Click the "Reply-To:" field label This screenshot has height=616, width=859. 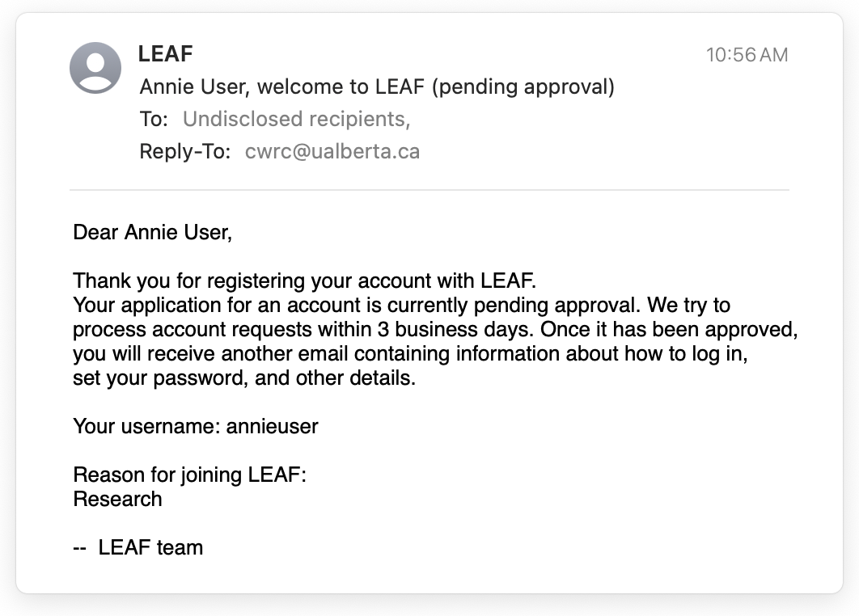[185, 152]
